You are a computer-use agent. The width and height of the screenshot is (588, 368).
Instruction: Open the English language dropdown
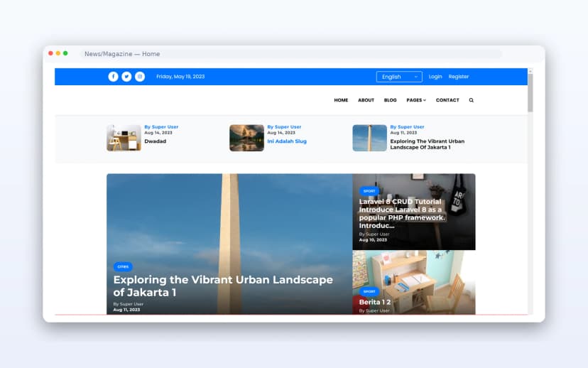tap(399, 77)
